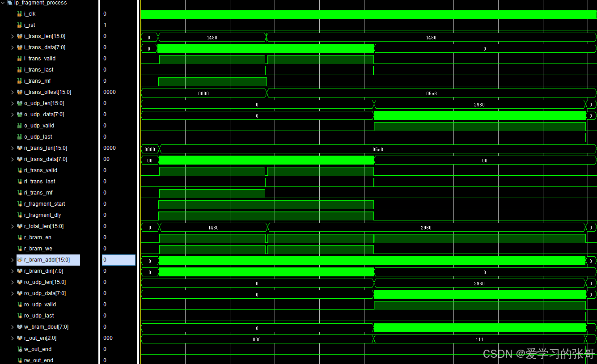
Task: Click the yellow time cursor line
Action: (140, 182)
